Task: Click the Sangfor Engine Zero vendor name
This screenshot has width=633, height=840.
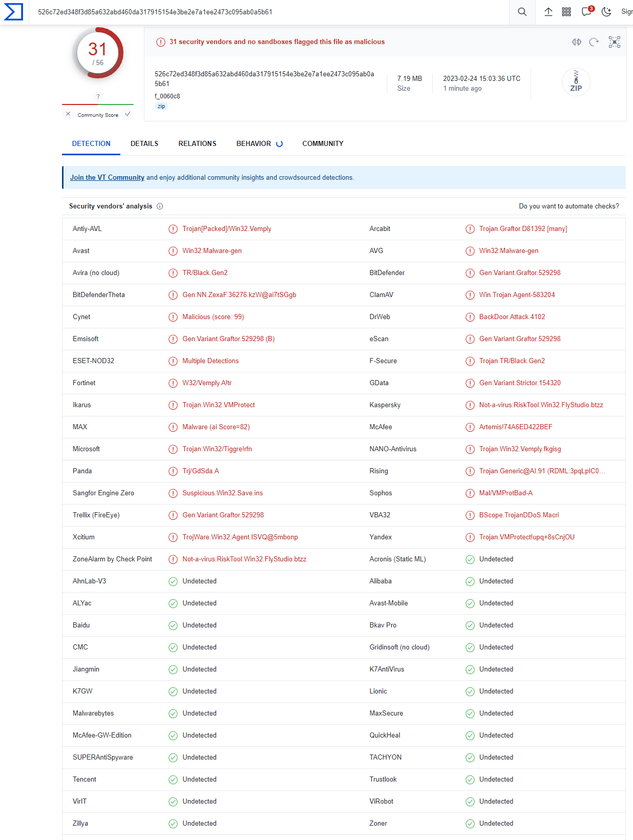Action: [103, 493]
